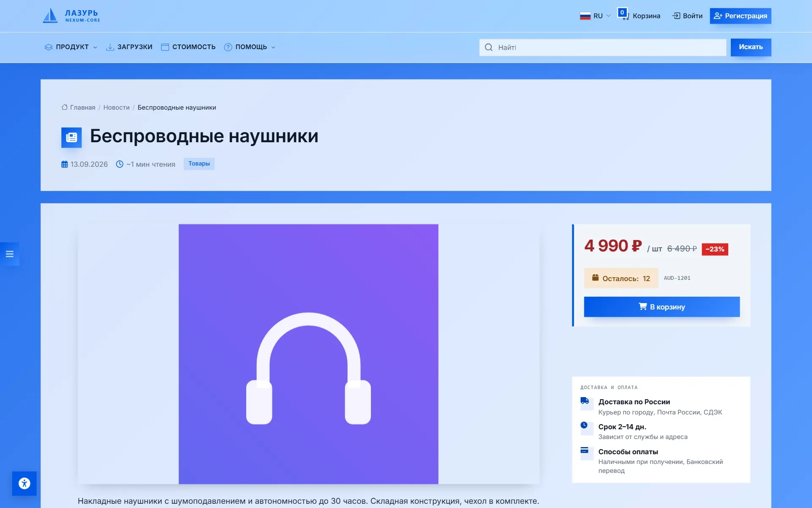Expand the RU language dropdown
The height and width of the screenshot is (508, 812).
pos(595,16)
